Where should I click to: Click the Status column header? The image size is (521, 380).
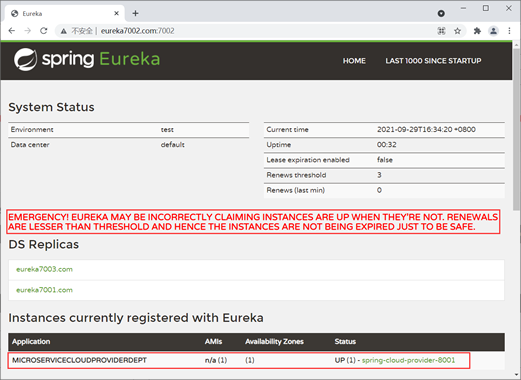pos(345,341)
